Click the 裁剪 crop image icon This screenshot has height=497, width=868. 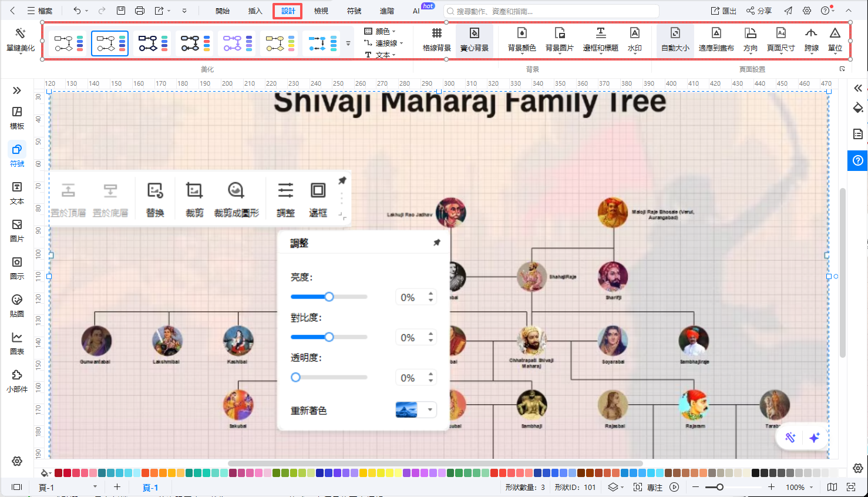[x=194, y=198]
